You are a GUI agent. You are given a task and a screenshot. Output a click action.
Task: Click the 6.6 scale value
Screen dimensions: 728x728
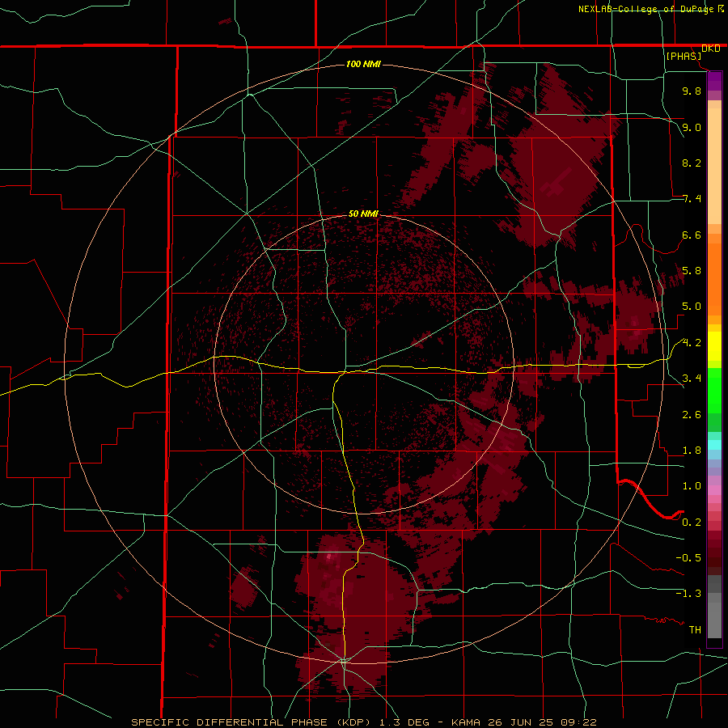click(x=692, y=235)
